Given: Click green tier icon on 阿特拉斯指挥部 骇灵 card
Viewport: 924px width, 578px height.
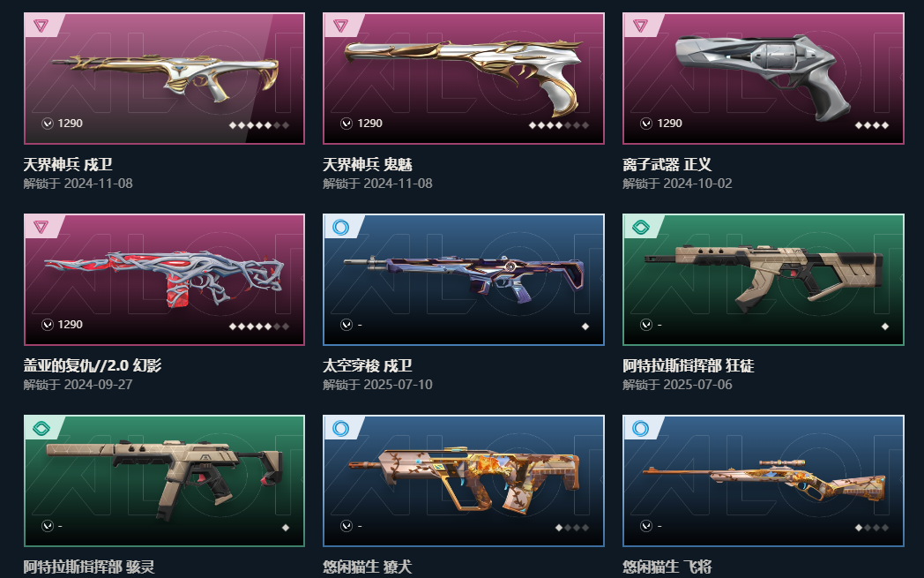Looking at the screenshot, I should pyautogui.click(x=41, y=428).
